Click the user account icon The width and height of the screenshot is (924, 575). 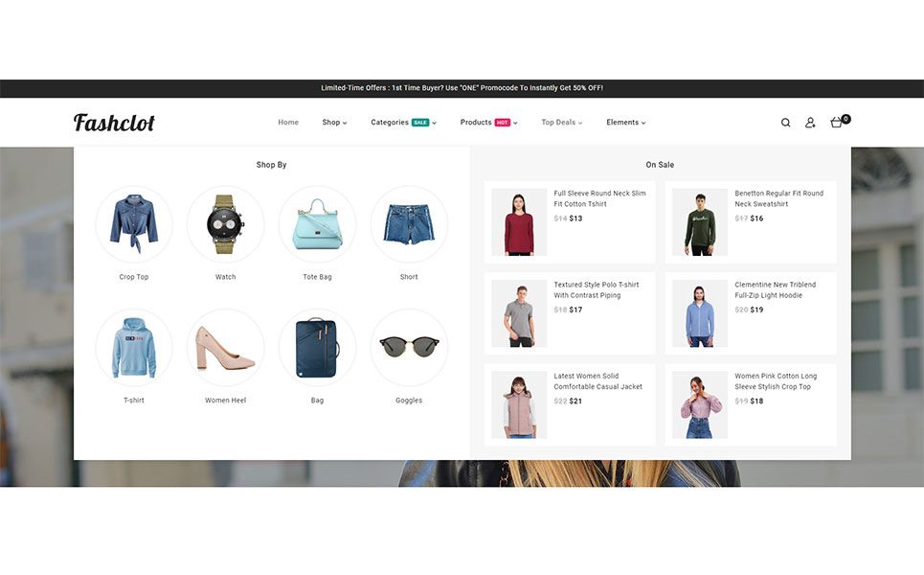click(x=810, y=123)
